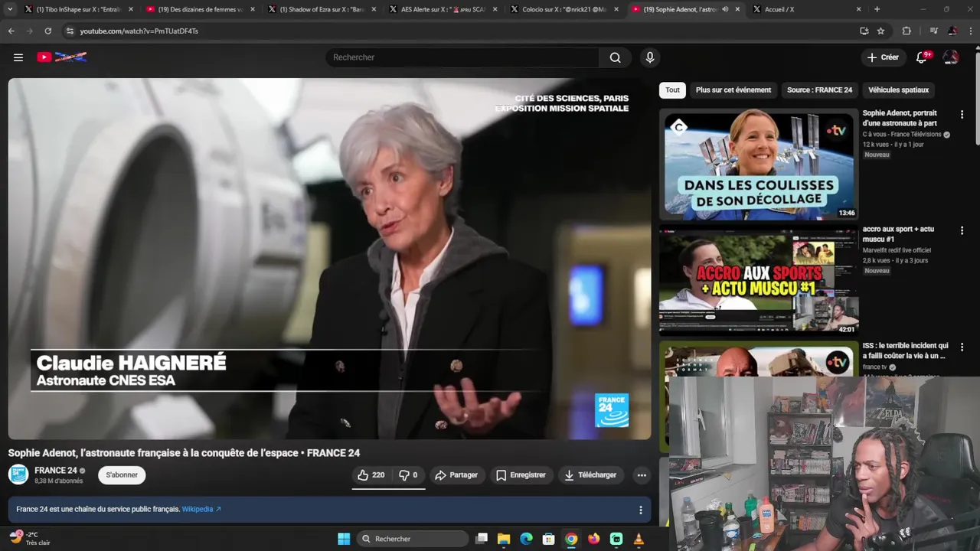Click the Windows taskbar Rechercher box
The image size is (980, 551).
click(x=413, y=539)
